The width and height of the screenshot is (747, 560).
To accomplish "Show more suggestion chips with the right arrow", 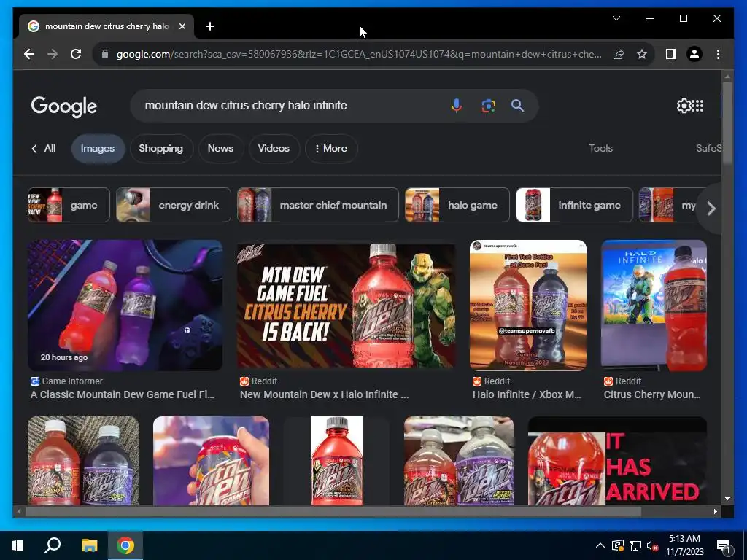I will click(711, 209).
